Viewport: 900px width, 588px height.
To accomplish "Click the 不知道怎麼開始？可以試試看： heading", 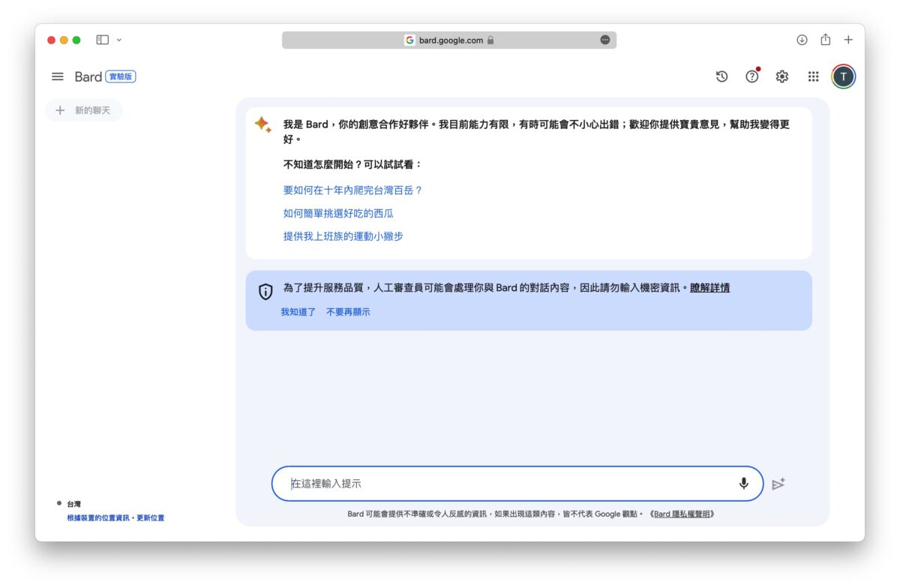I will click(x=353, y=164).
